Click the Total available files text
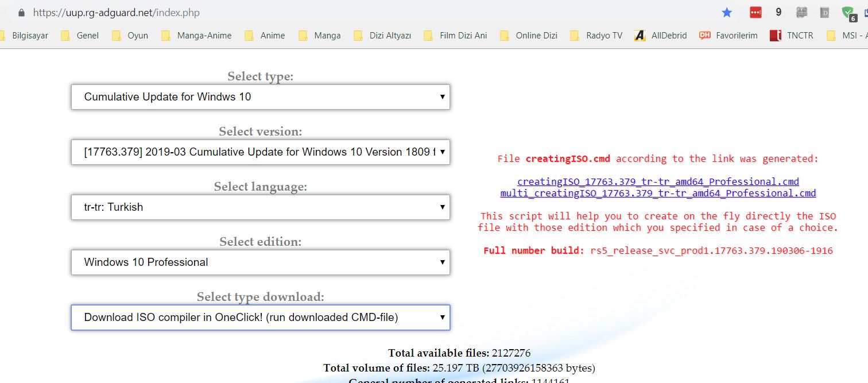Image resolution: width=868 pixels, height=383 pixels. pos(459,353)
